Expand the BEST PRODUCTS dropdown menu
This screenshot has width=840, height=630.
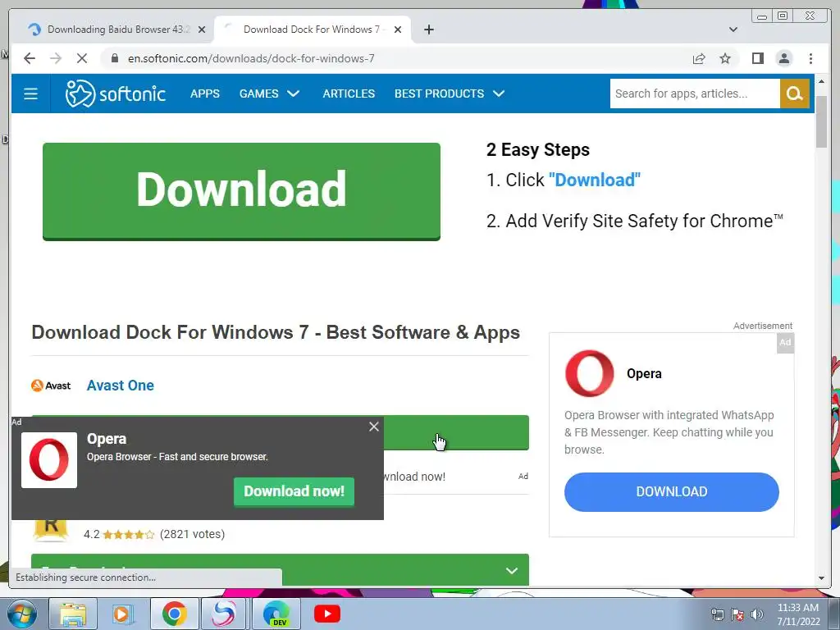click(450, 94)
